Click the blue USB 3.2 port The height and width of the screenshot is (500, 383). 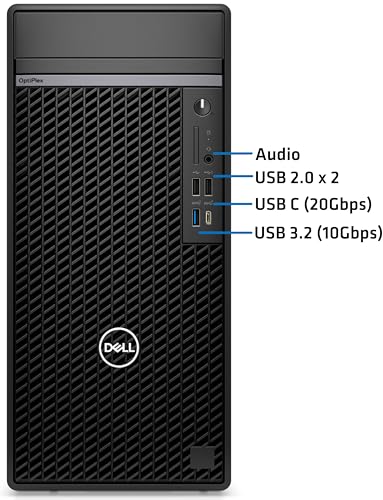click(196, 217)
